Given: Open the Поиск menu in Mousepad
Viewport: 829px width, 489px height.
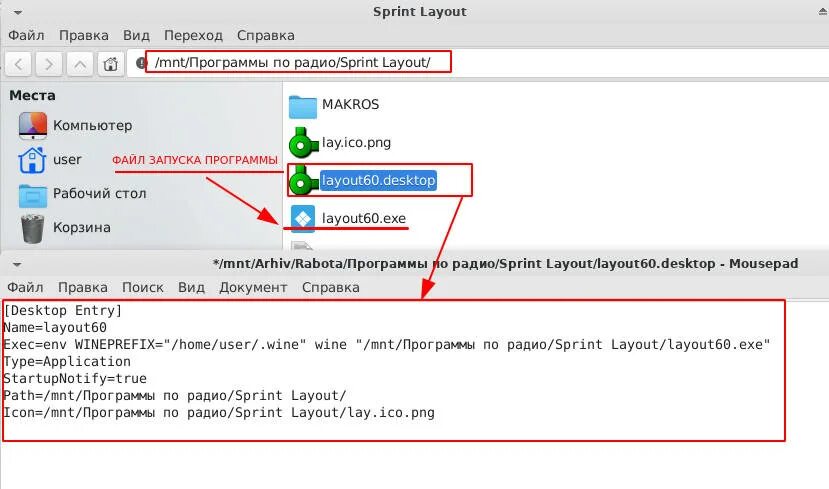Looking at the screenshot, I should tap(143, 287).
